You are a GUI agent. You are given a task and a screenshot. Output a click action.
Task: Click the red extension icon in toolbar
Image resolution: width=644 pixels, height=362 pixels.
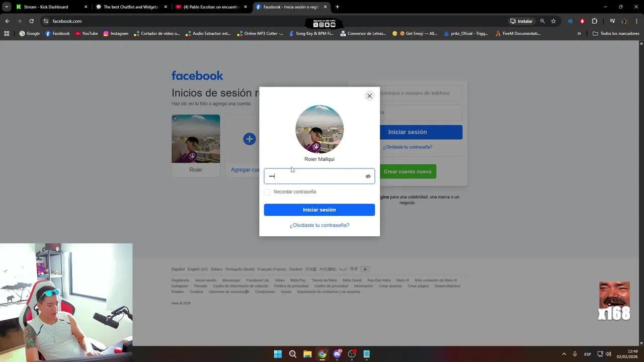pos(582,21)
